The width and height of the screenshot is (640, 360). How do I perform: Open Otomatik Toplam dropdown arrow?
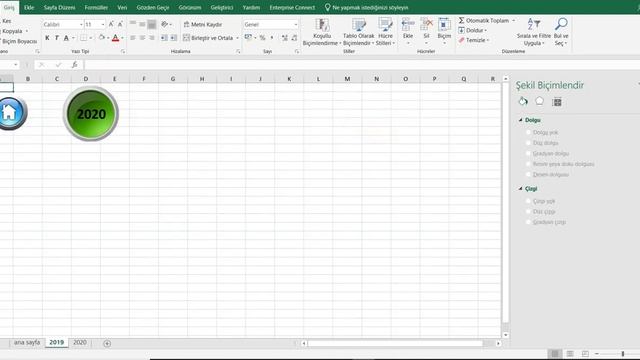(x=513, y=20)
